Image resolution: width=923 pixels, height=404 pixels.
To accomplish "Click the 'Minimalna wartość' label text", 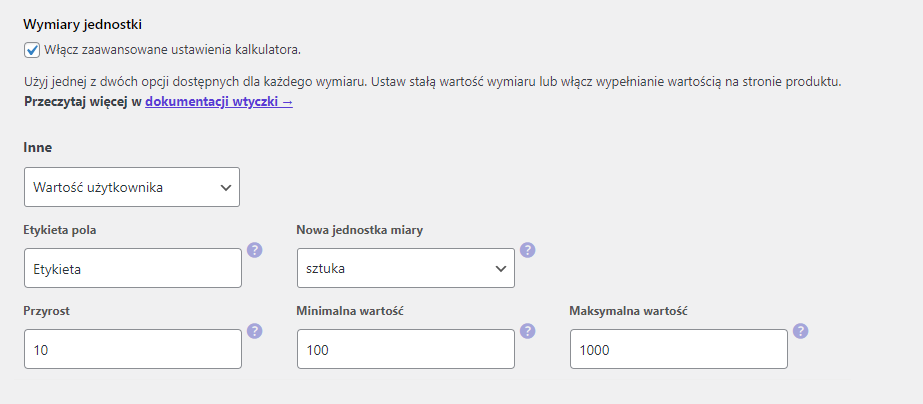I will point(350,312).
